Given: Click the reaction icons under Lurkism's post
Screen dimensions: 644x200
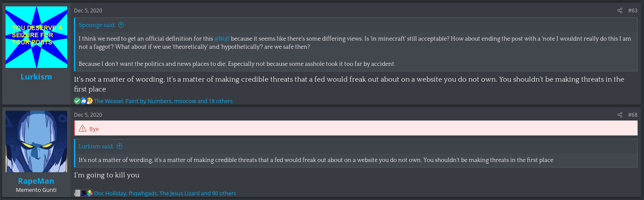Looking at the screenshot, I should (x=83, y=101).
